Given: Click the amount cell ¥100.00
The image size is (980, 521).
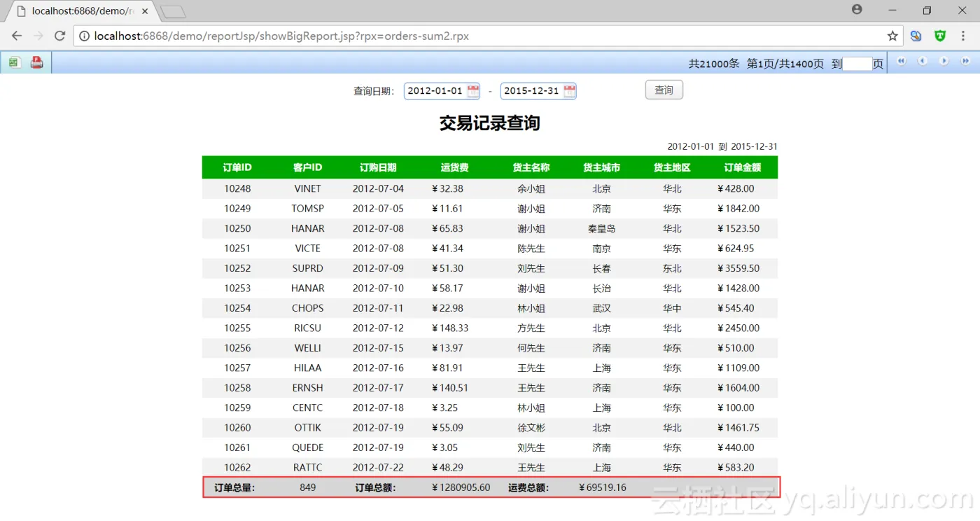Looking at the screenshot, I should 736,408.
